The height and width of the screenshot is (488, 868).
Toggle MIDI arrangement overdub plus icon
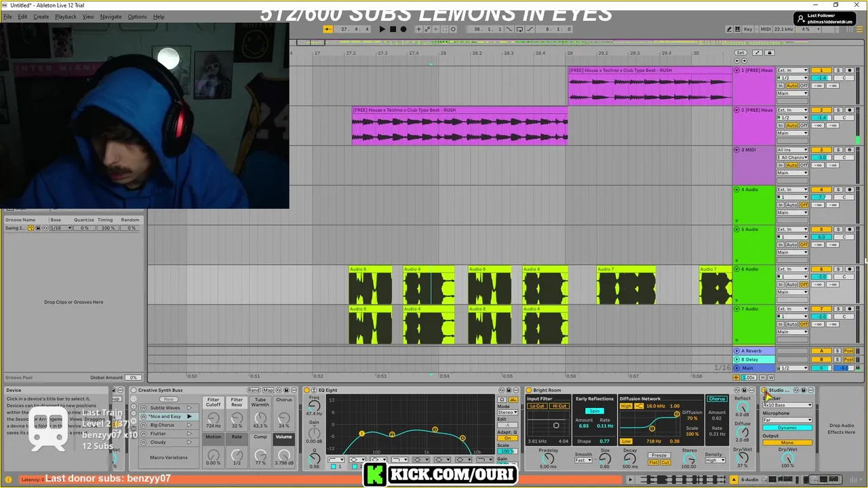[x=418, y=29]
